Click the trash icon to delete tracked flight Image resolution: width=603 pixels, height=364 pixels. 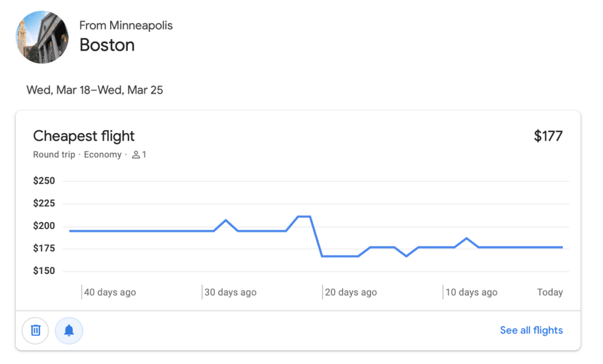[x=35, y=330]
